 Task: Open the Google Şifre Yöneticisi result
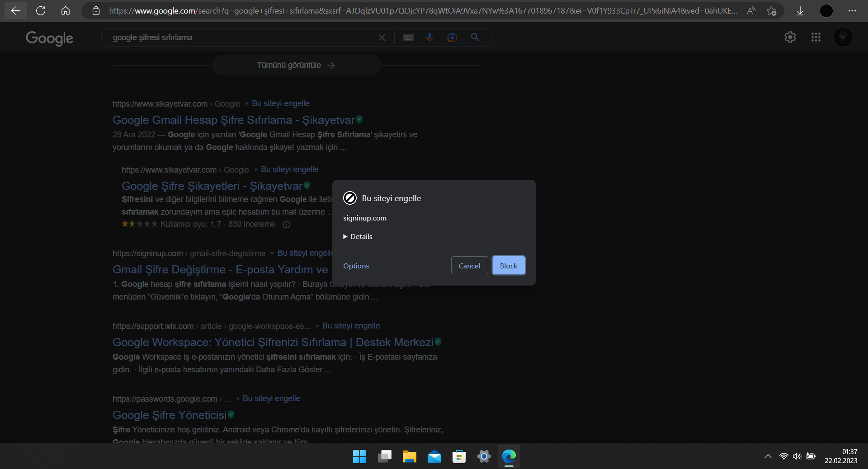(170, 415)
